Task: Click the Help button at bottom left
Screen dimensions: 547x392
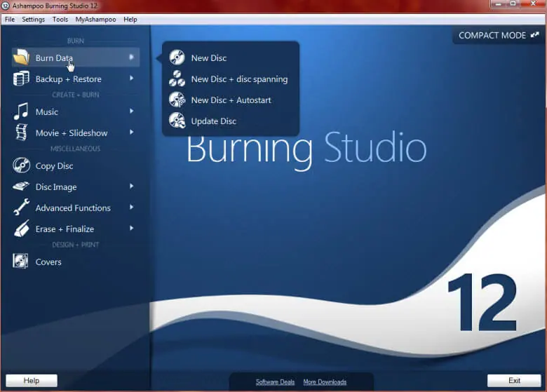Action: point(32,381)
